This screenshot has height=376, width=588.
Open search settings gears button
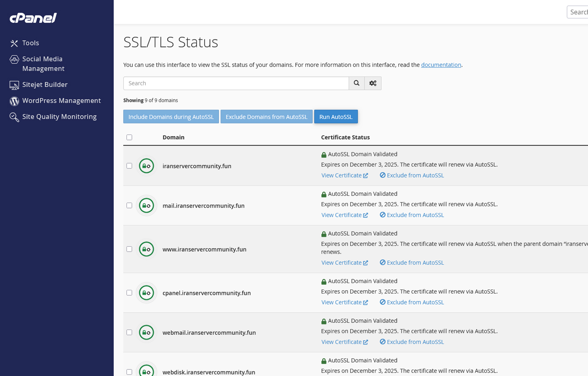[x=373, y=83]
